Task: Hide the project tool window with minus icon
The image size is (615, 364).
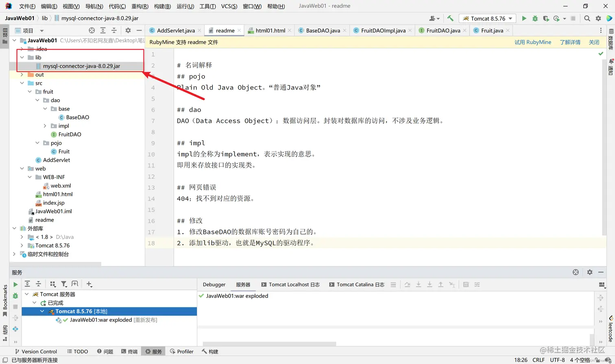Action: tap(139, 31)
